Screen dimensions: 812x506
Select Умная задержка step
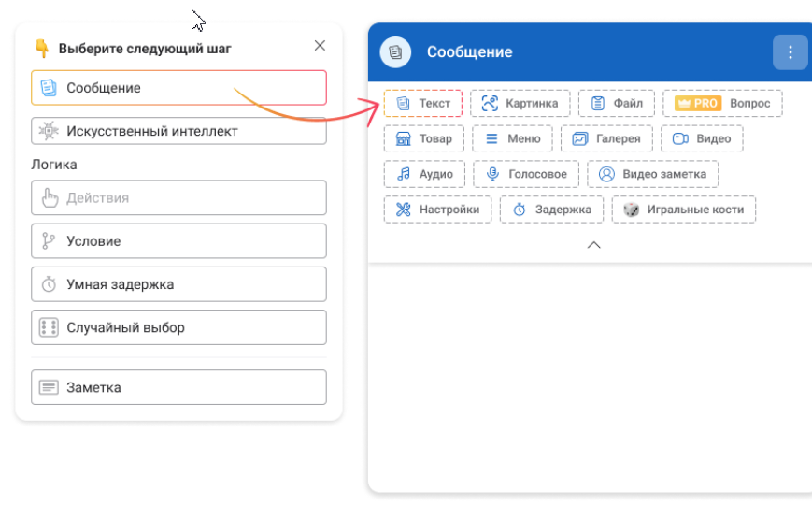click(x=178, y=284)
